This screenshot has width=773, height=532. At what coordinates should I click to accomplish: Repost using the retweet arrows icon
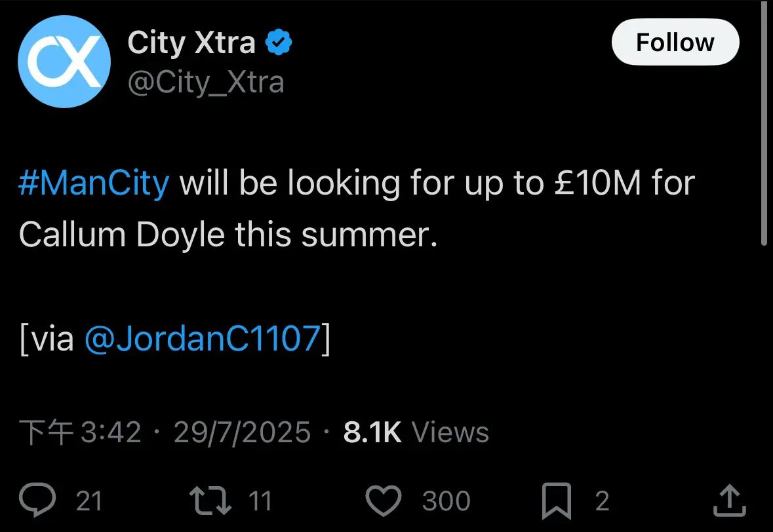tap(210, 501)
